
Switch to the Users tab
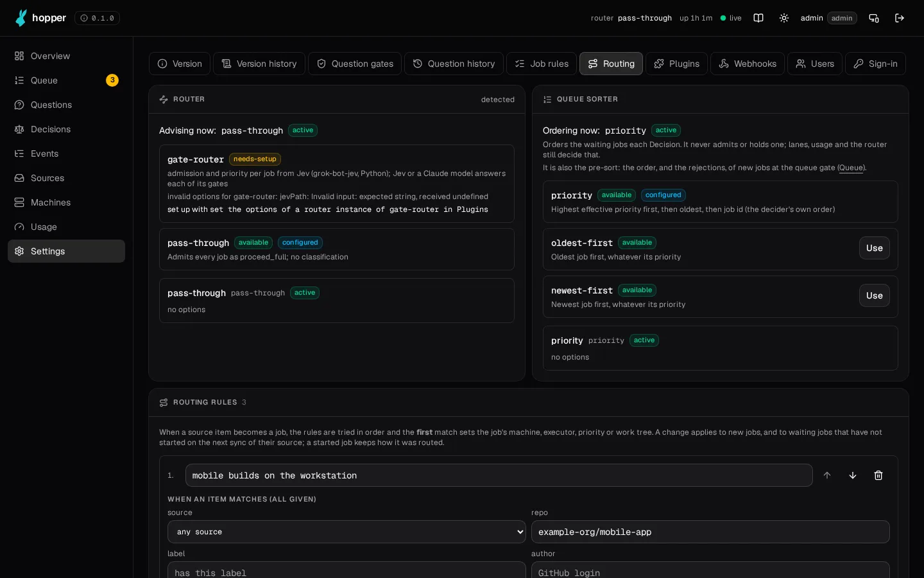pos(815,64)
